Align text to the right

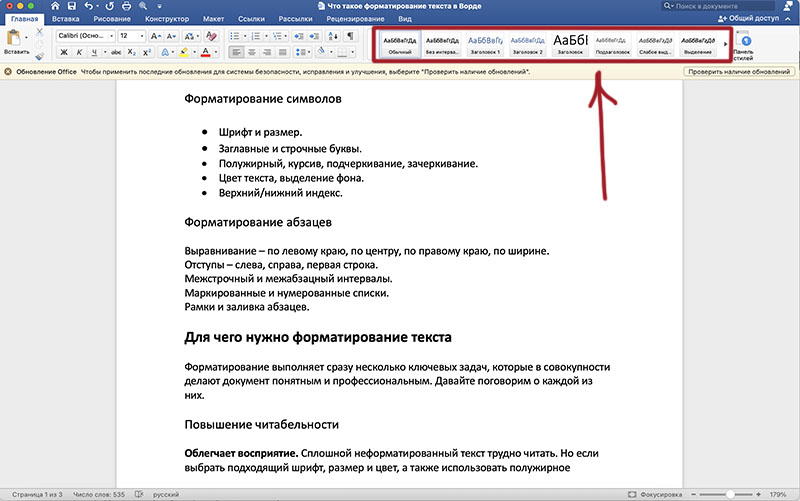point(267,52)
